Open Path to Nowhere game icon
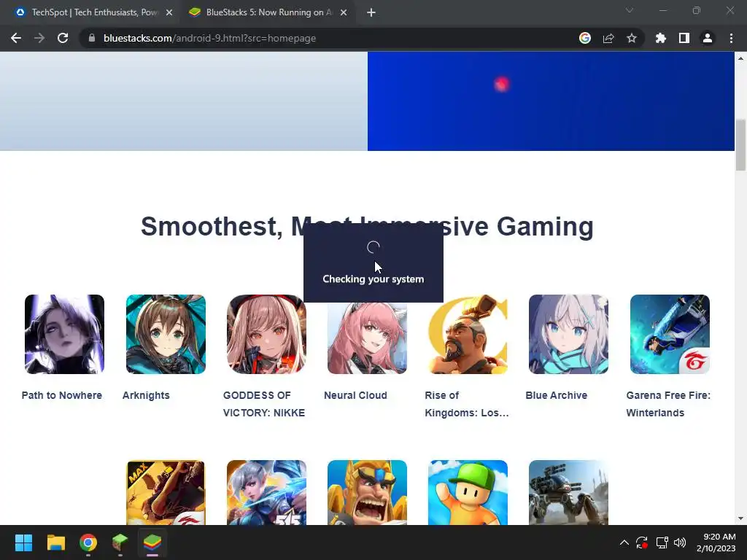 (x=64, y=334)
